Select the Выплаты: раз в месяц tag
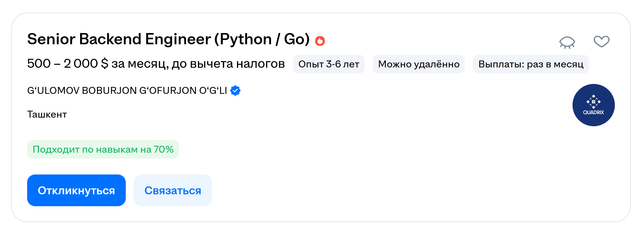Image resolution: width=644 pixels, height=230 pixels. pos(531,64)
